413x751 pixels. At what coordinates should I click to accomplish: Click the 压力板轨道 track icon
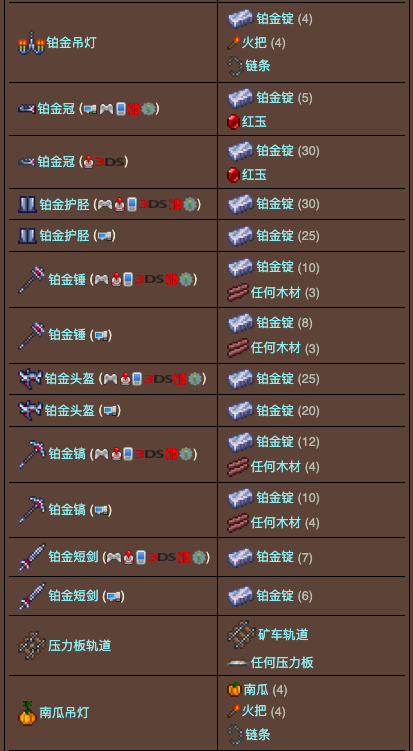pyautogui.click(x=32, y=646)
